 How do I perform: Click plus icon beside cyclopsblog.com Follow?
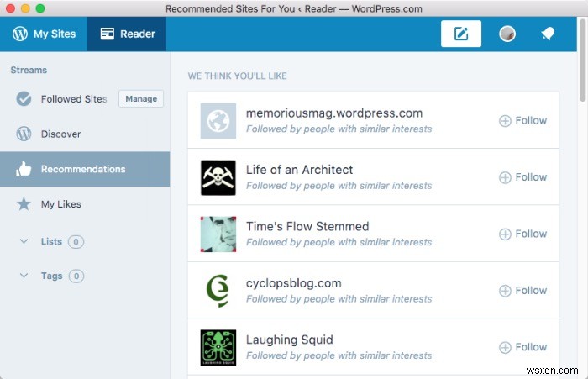(x=505, y=291)
